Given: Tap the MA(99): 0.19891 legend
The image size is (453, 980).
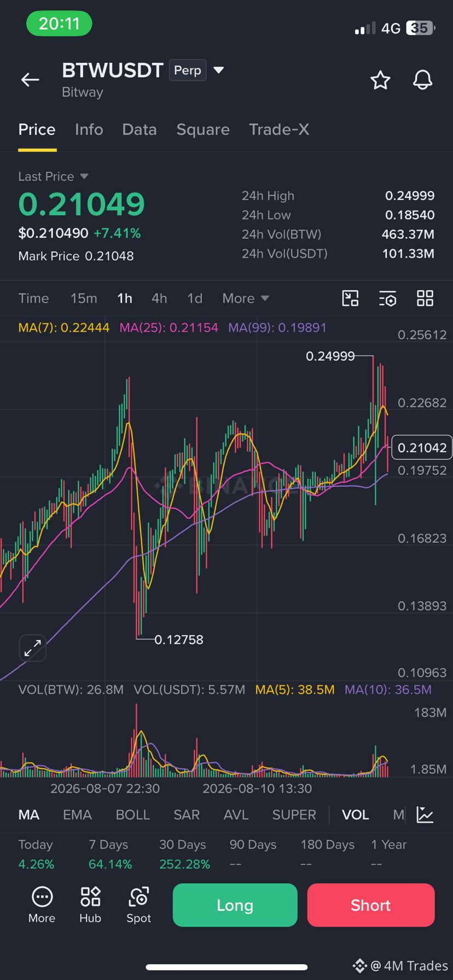Looking at the screenshot, I should click(277, 327).
